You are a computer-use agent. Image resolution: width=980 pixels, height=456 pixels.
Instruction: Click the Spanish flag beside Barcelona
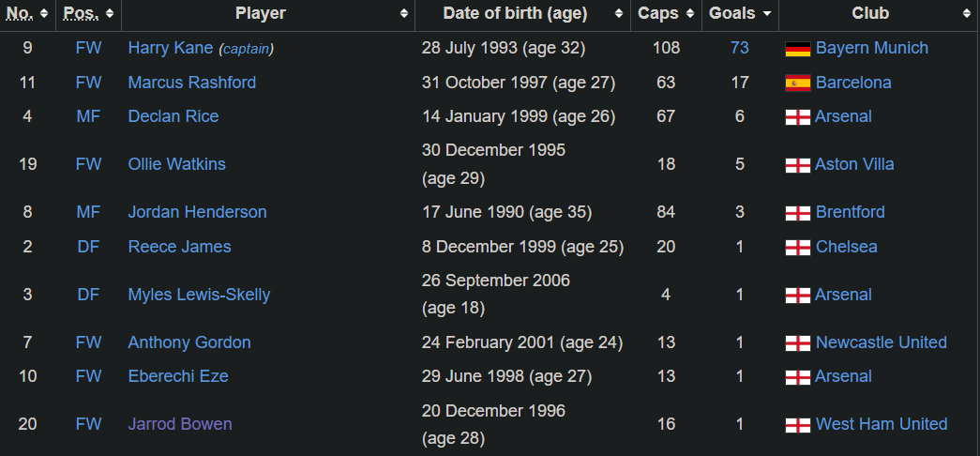coord(797,83)
